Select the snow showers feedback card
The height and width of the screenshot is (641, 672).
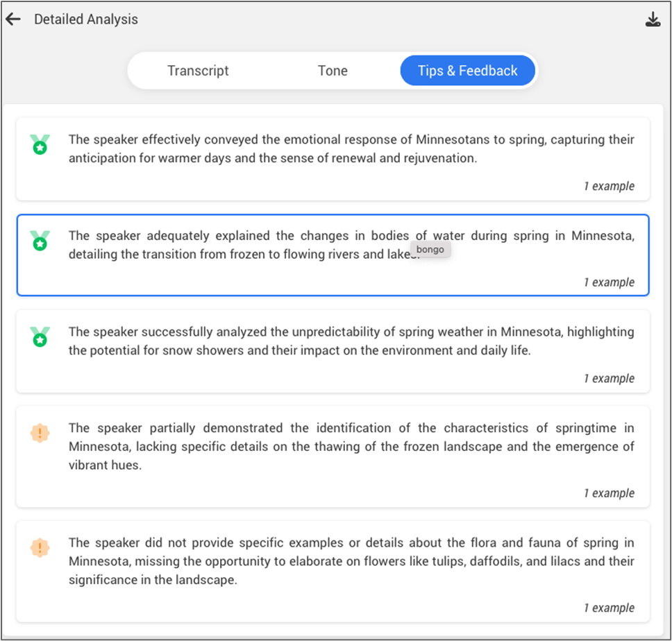[x=333, y=351]
